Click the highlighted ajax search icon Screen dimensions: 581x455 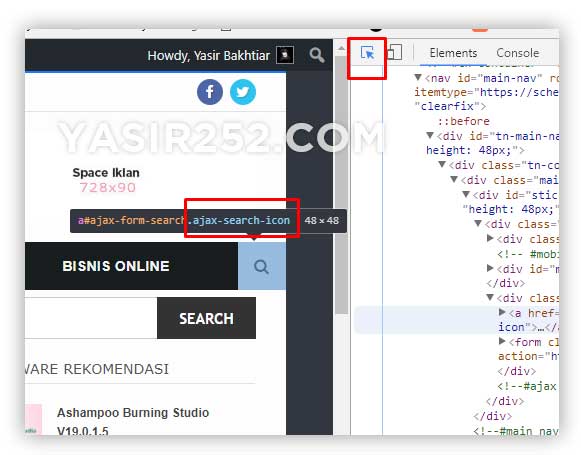coord(262,266)
